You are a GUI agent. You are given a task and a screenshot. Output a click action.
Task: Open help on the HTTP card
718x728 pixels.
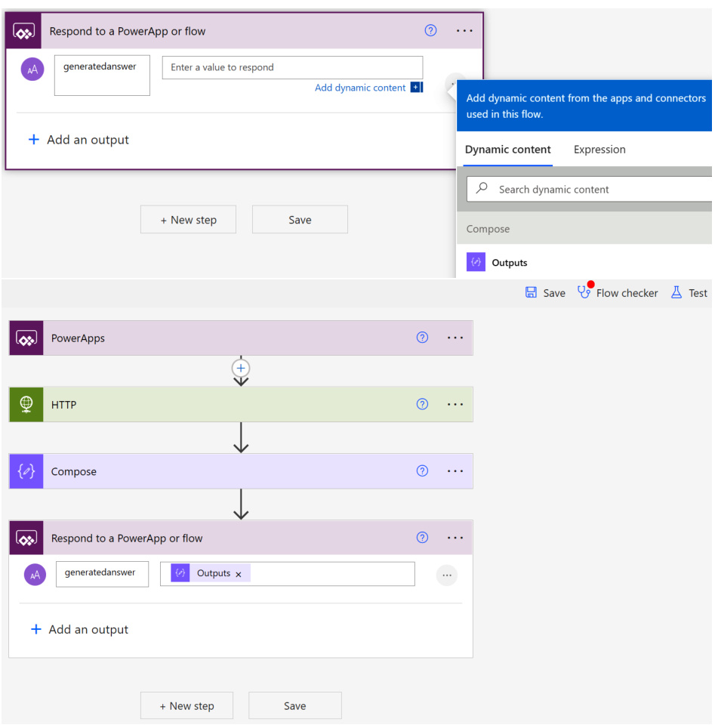click(422, 404)
